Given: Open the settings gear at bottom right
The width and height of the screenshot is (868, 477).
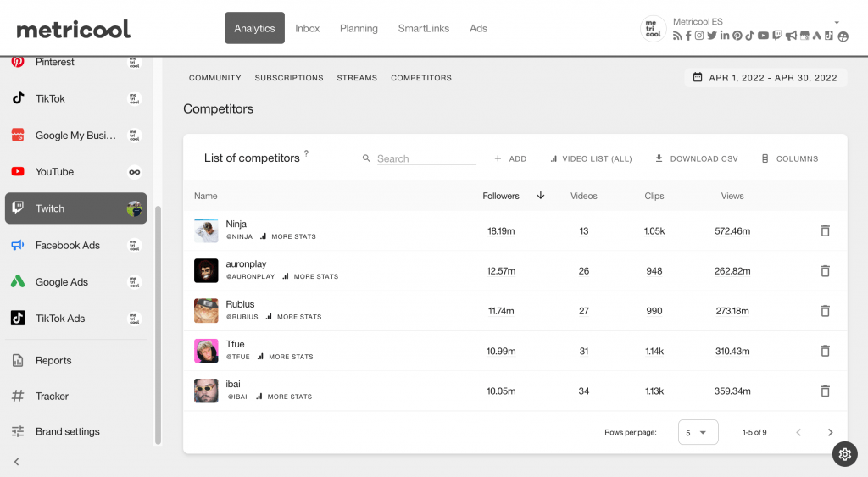Looking at the screenshot, I should click(845, 454).
